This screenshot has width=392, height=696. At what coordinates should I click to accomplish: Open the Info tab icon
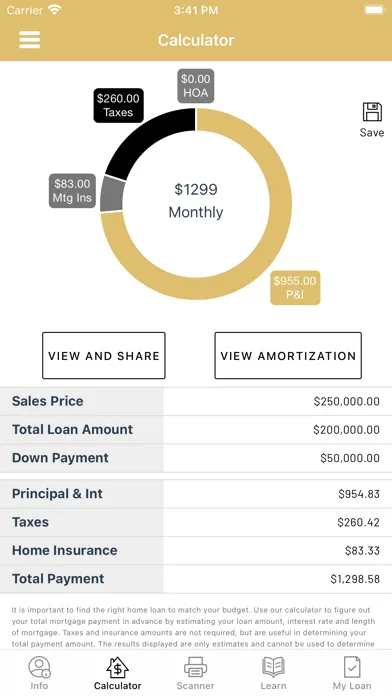(39, 667)
